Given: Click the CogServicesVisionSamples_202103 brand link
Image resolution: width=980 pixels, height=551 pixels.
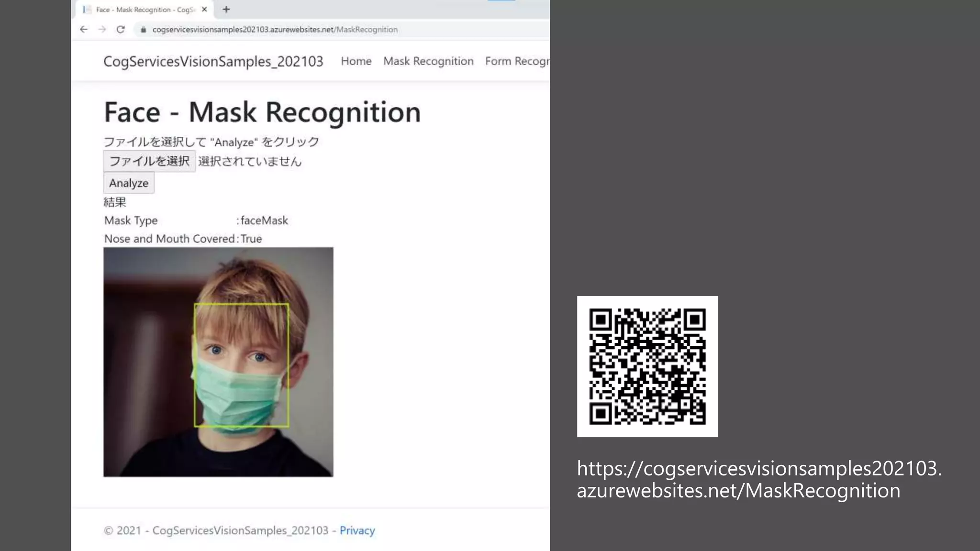Looking at the screenshot, I should [213, 61].
